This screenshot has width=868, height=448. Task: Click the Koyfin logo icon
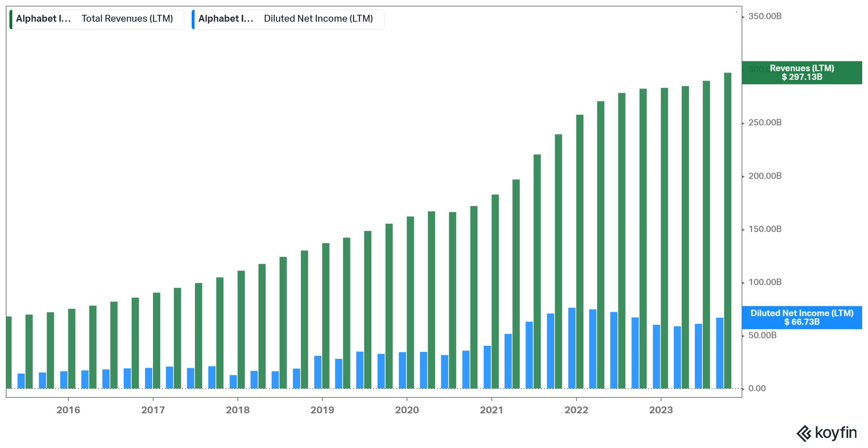point(804,433)
